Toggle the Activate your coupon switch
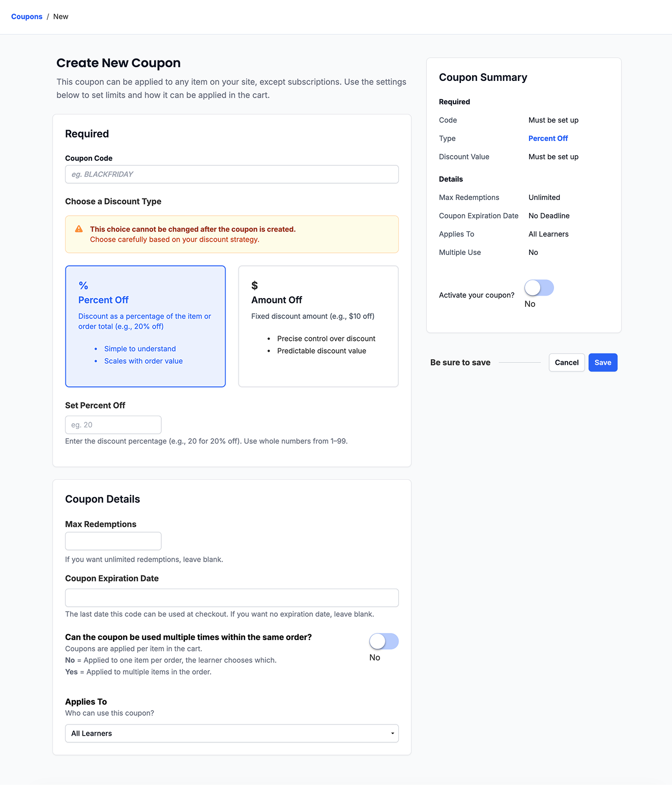The height and width of the screenshot is (785, 672). click(x=539, y=288)
